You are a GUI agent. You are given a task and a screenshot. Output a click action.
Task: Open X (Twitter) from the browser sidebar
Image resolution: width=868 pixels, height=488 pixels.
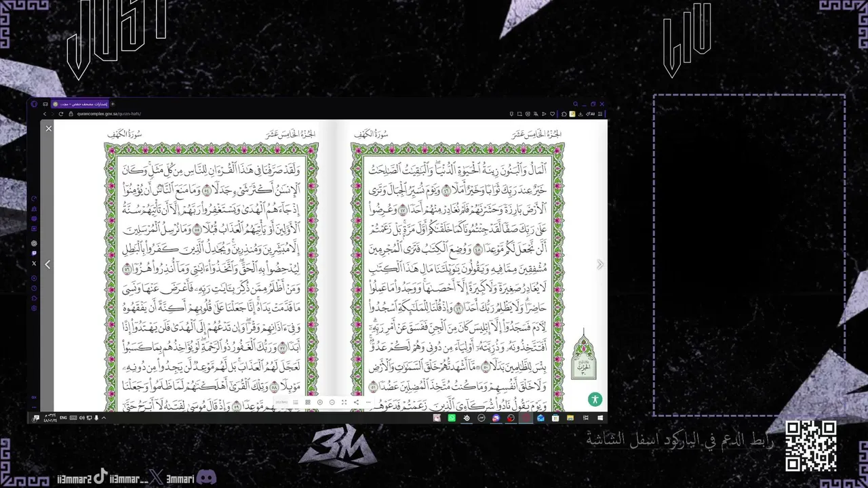(x=35, y=264)
